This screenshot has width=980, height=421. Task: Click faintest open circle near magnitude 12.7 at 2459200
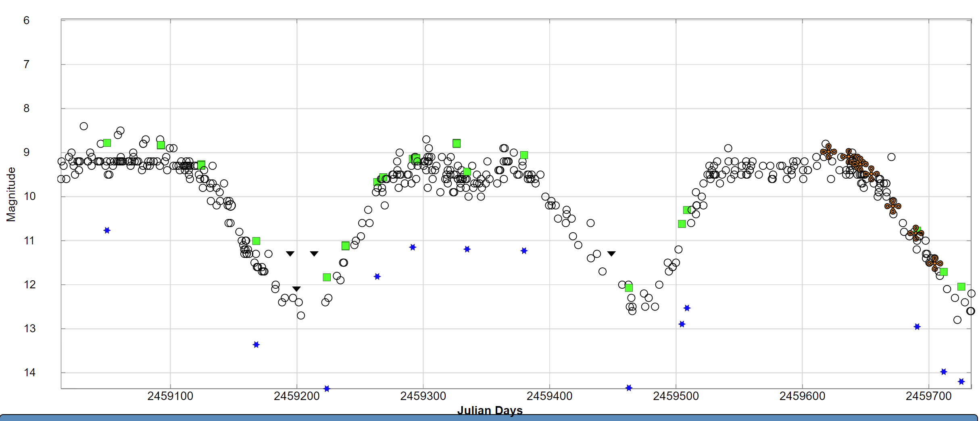(x=301, y=316)
